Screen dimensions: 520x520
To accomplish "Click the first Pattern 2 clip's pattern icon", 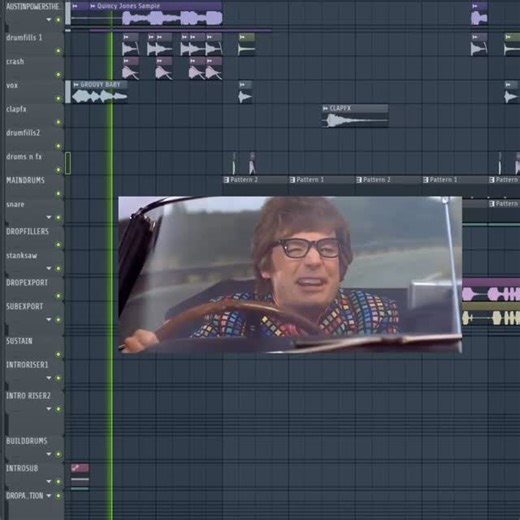I will coord(226,180).
